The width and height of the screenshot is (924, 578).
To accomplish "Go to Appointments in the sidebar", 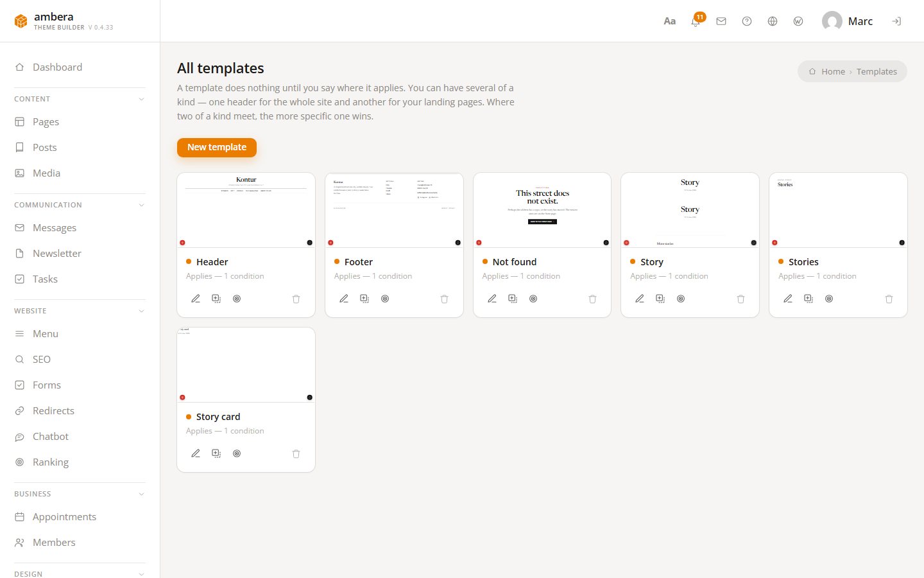I will [80, 516].
